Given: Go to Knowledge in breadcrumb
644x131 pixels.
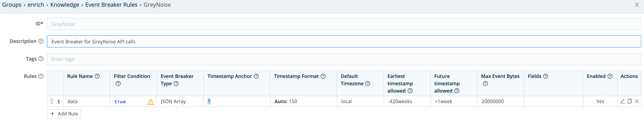Looking at the screenshot, I should coord(65,5).
